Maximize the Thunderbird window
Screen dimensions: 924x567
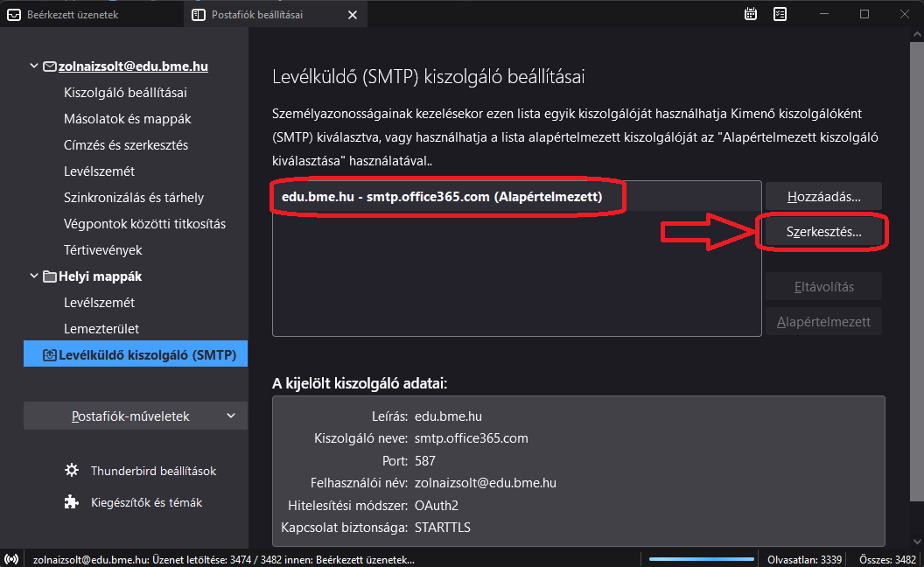coord(864,14)
